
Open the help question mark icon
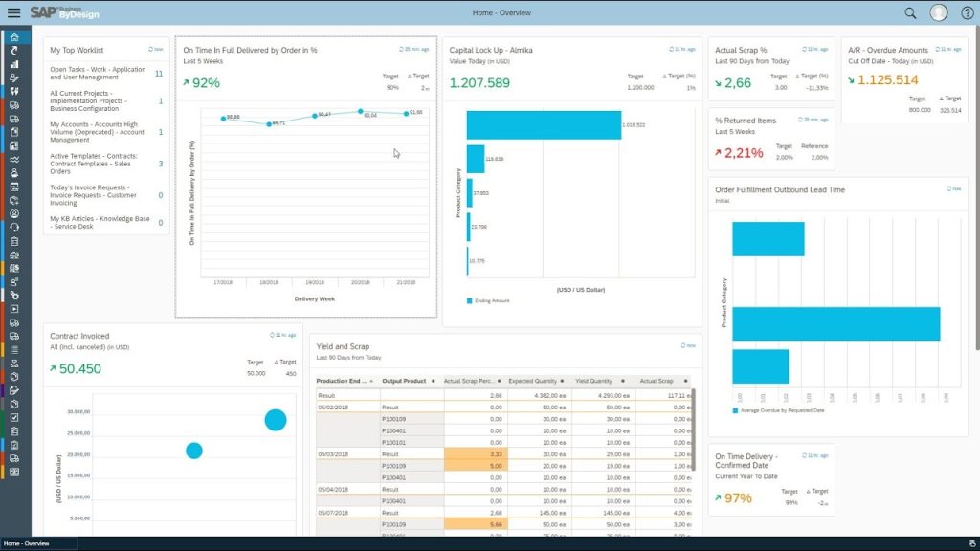[967, 12]
